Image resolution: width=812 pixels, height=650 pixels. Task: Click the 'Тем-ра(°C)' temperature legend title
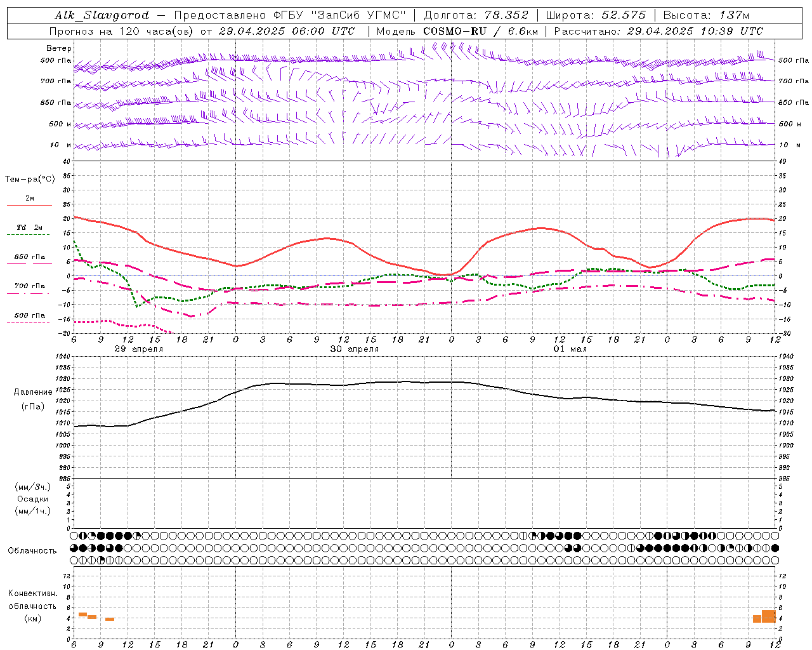[30, 180]
